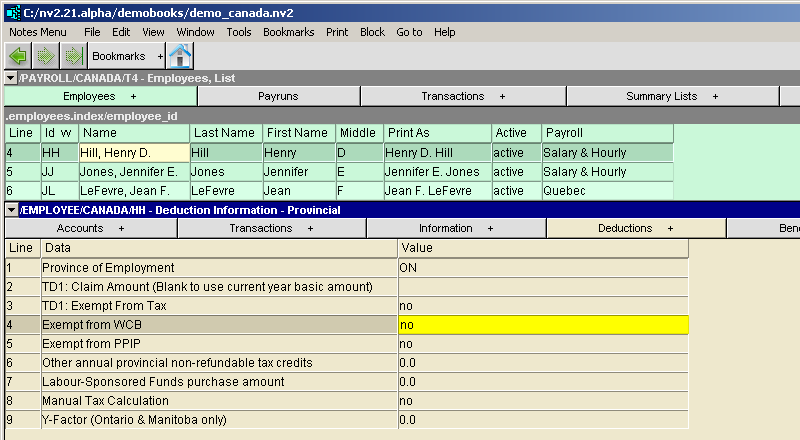
Task: Open the Block menu
Action: (x=372, y=32)
